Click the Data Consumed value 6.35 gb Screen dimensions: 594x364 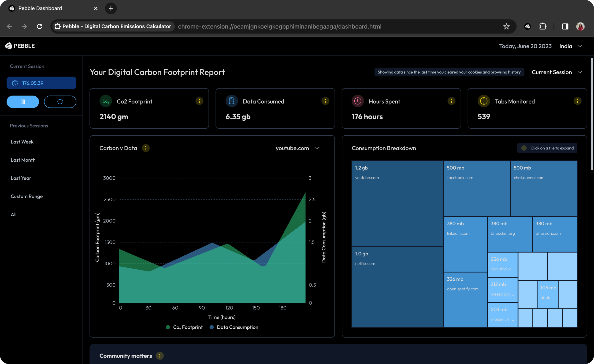(x=238, y=117)
